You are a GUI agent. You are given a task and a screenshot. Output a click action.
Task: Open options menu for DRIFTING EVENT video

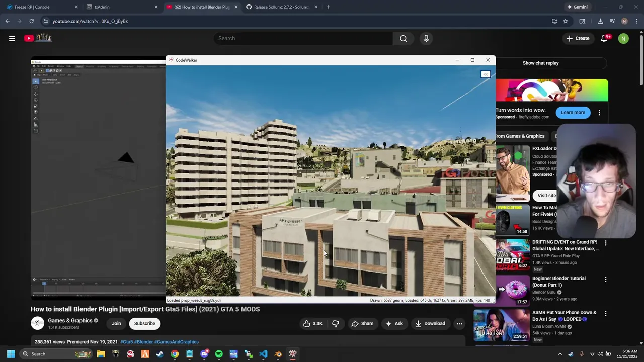(605, 243)
